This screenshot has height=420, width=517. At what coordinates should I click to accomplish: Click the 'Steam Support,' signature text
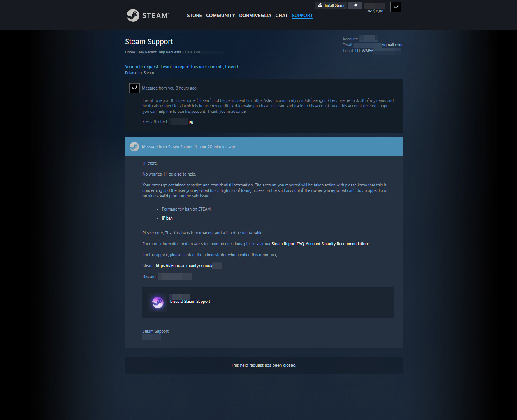(156, 332)
